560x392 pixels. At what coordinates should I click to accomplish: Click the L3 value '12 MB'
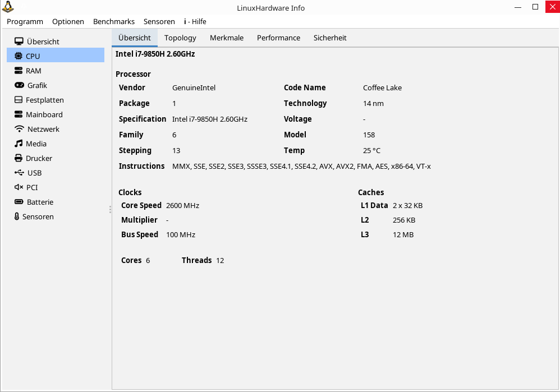(403, 235)
